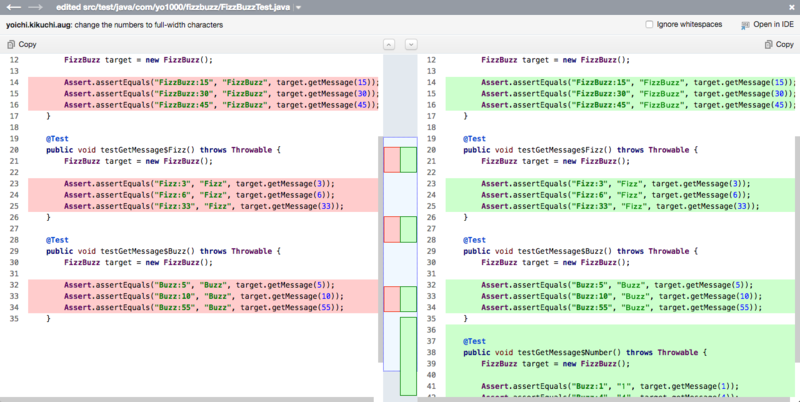This screenshot has height=402, width=800.
Task: Go forward with the right arrow icon
Action: (x=35, y=7)
